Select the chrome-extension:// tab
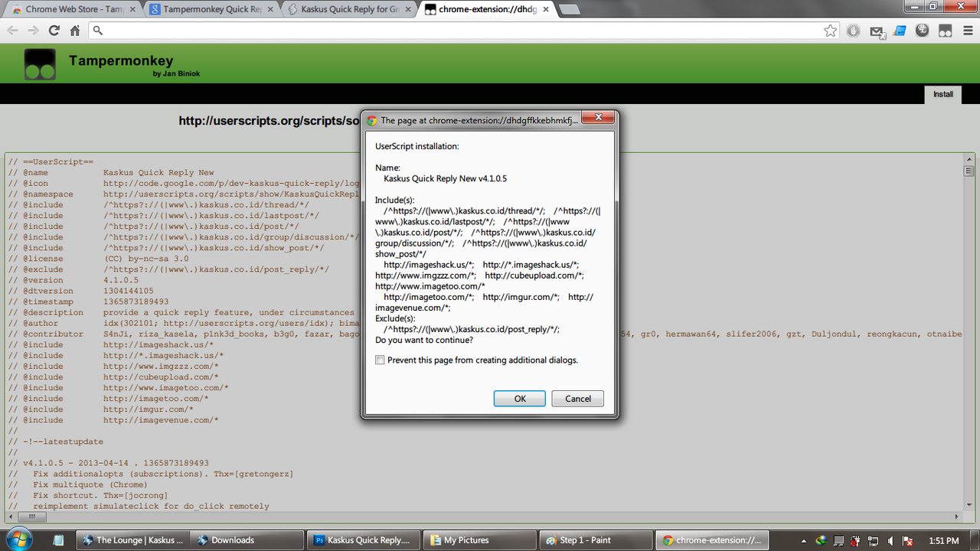980x551 pixels. coord(488,9)
